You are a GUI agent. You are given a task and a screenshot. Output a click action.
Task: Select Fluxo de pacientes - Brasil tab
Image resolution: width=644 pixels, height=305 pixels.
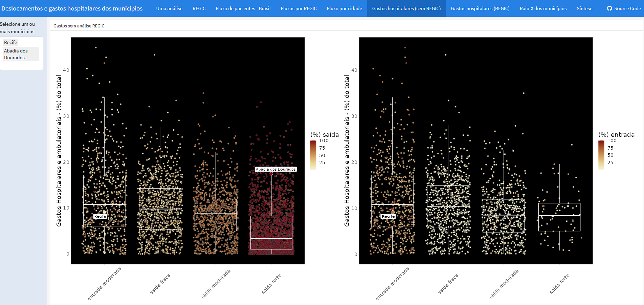pyautogui.click(x=243, y=8)
